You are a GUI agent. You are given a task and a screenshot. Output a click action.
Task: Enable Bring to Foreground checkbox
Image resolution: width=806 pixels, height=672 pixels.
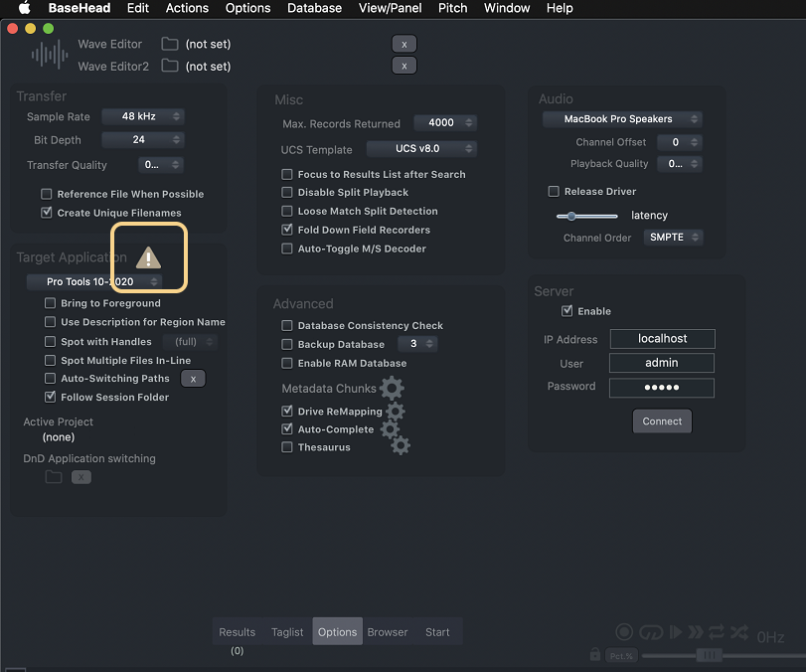pyautogui.click(x=50, y=303)
